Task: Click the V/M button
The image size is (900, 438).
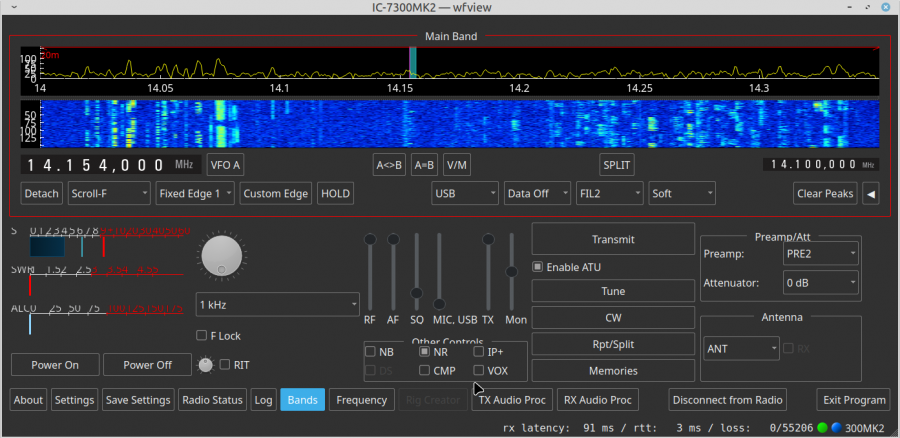Action: point(456,165)
